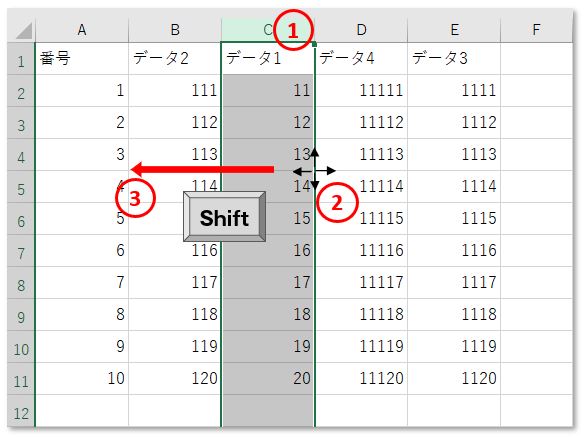
Task: Select column A header
Action: pos(82,30)
